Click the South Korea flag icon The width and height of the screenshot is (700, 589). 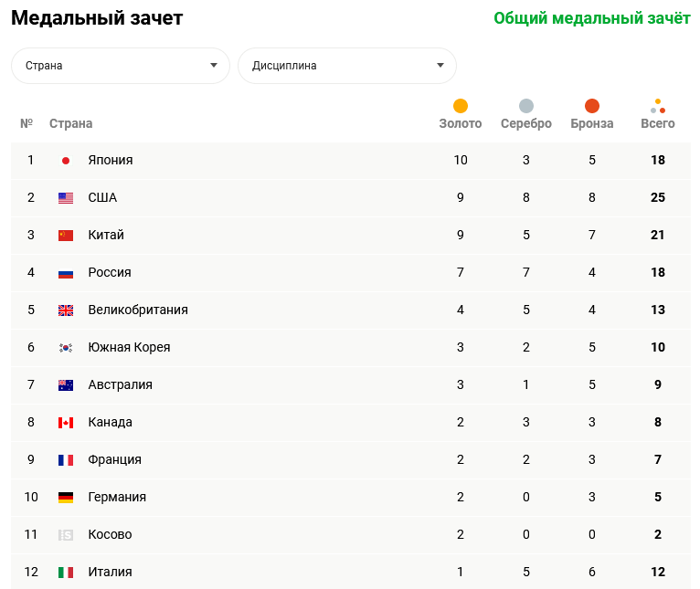point(66,348)
